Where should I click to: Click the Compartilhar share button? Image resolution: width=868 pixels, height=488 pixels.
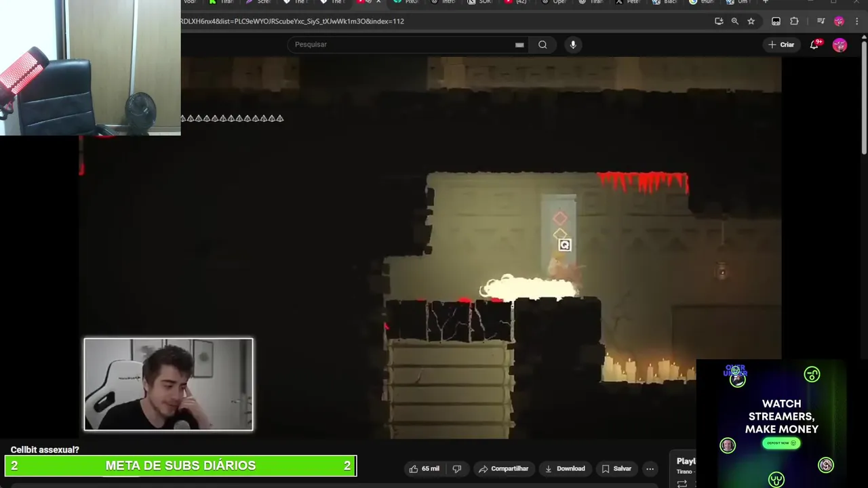(503, 468)
